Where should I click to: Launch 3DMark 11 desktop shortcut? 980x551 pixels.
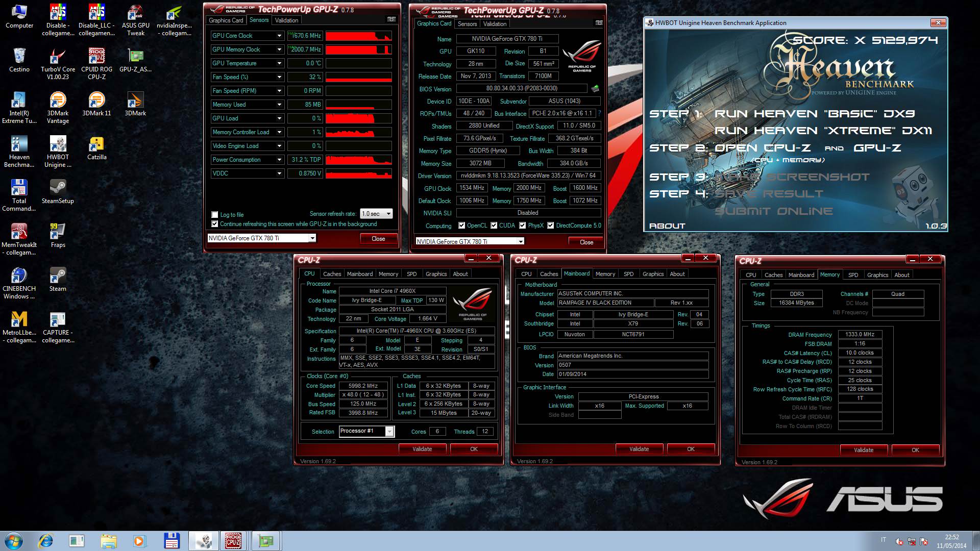click(96, 104)
